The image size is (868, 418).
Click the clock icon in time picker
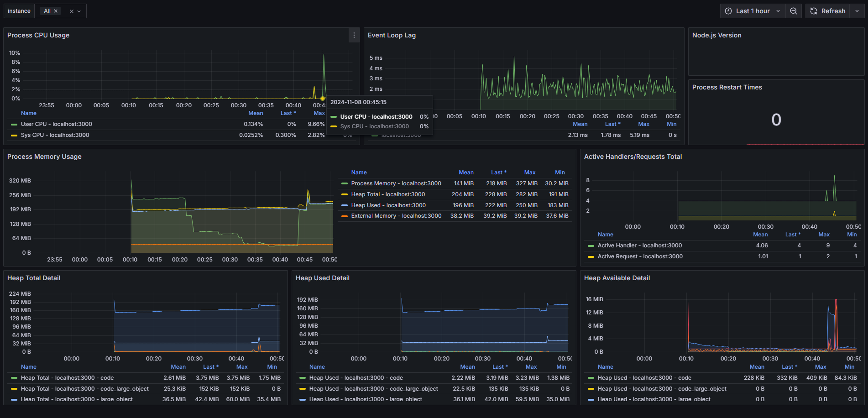[728, 11]
